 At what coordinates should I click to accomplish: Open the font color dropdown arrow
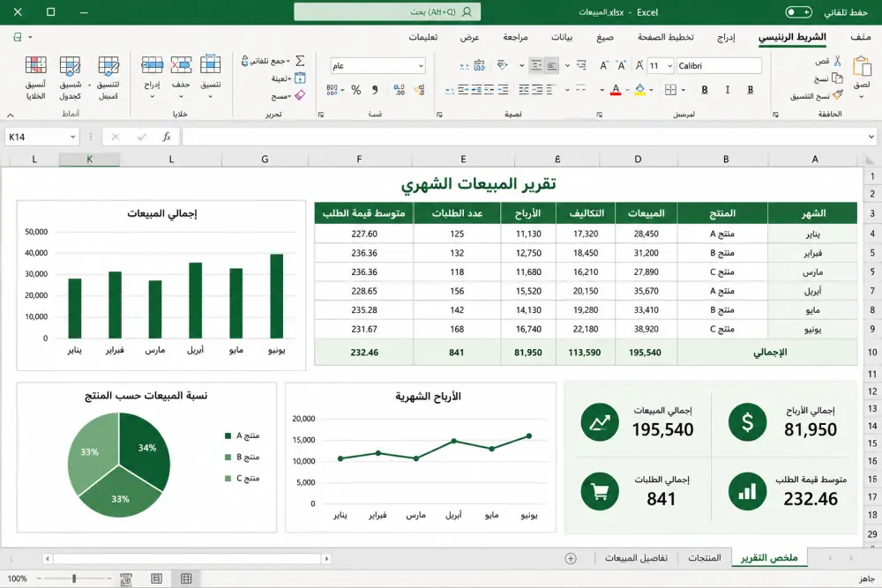click(x=627, y=90)
